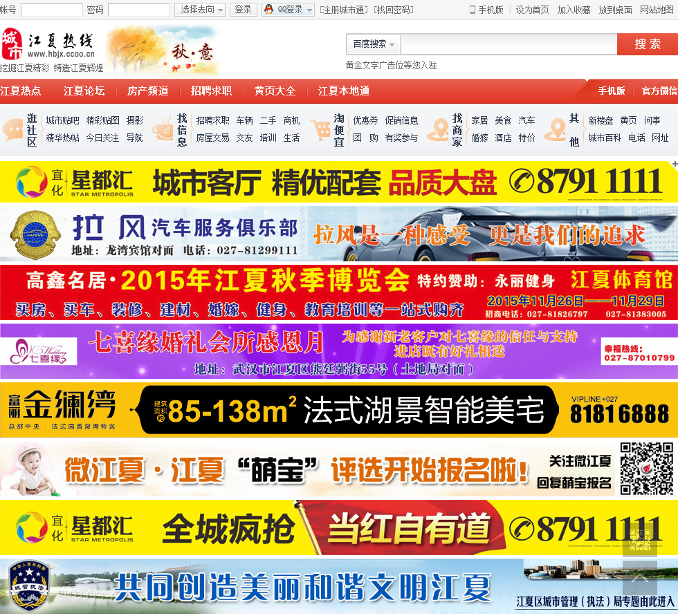678x616 pixels.
Task: Open 招聘求职 under 找信息
Action: (213, 120)
